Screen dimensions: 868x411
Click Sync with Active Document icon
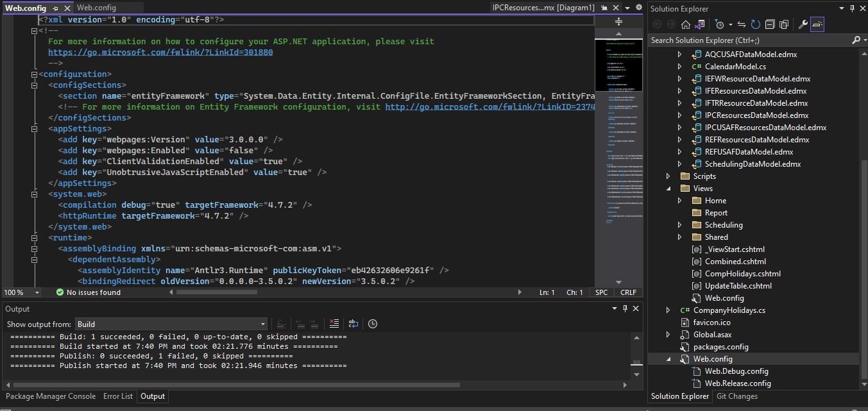742,24
